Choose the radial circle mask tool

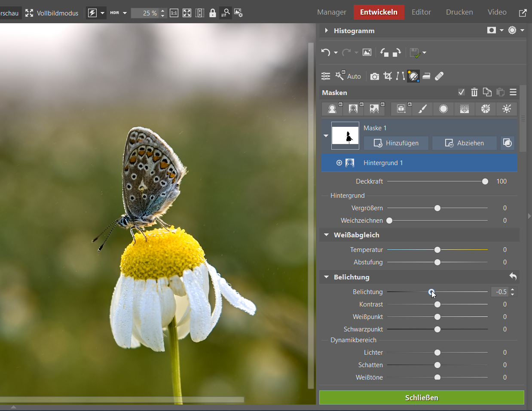[x=443, y=109]
